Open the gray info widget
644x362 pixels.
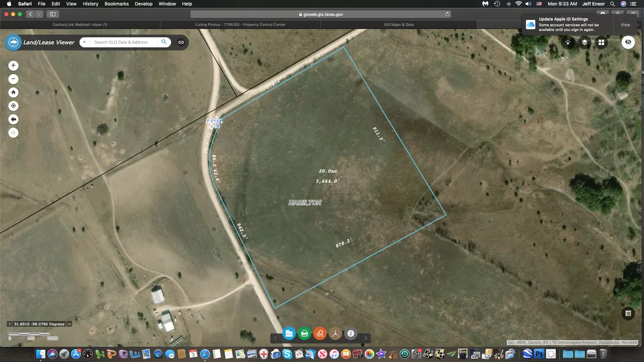click(350, 334)
